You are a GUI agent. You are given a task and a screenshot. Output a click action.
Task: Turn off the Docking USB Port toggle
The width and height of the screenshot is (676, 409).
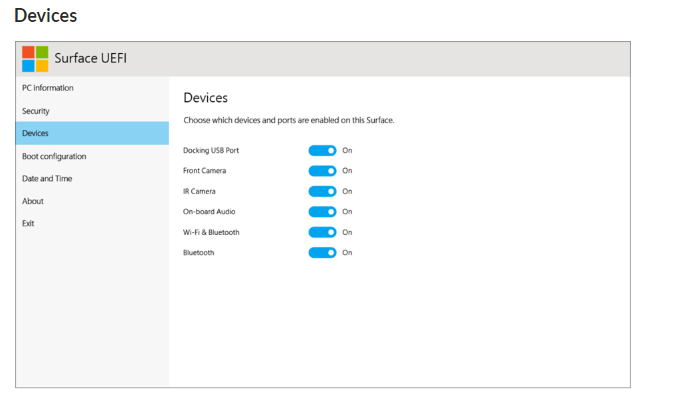pyautogui.click(x=322, y=150)
